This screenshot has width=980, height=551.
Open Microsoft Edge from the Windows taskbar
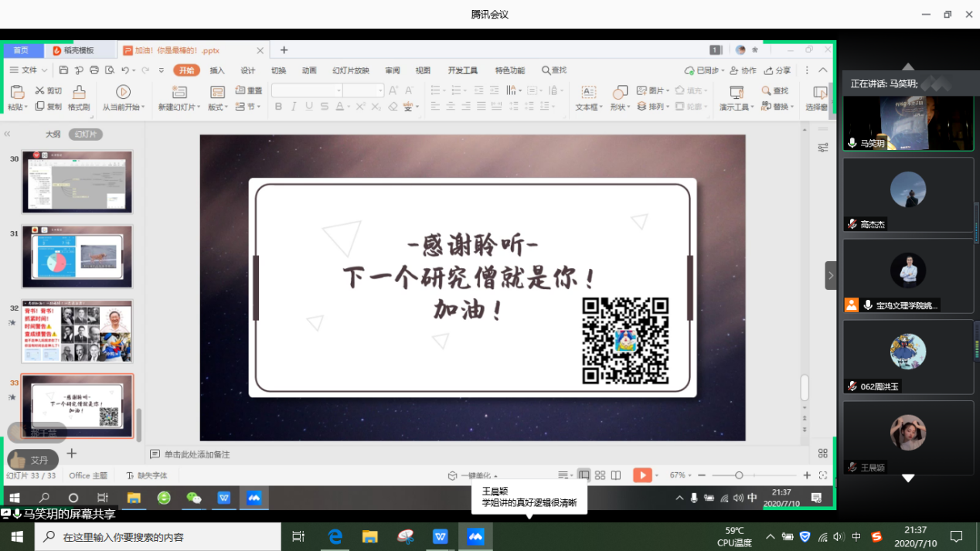pos(335,536)
